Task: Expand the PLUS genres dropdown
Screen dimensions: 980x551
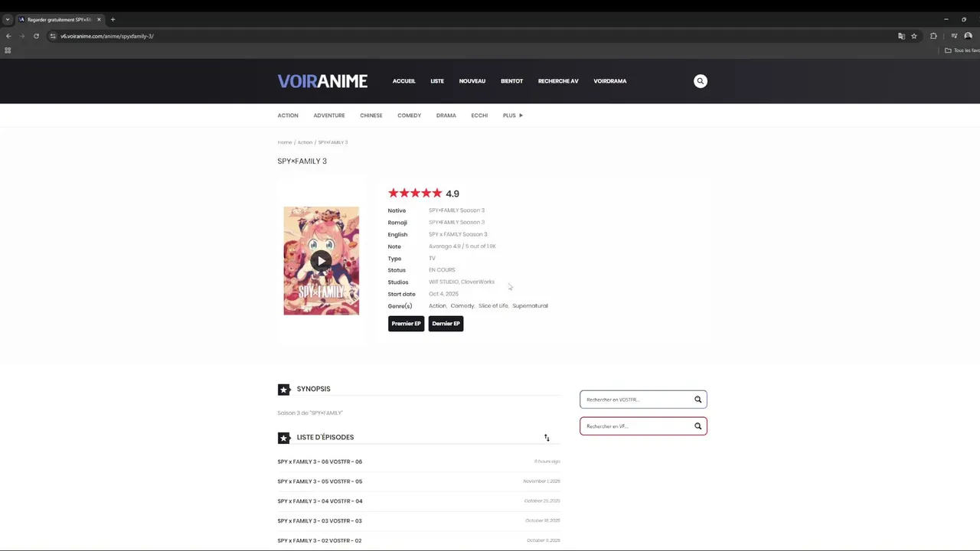Action: [x=512, y=116]
